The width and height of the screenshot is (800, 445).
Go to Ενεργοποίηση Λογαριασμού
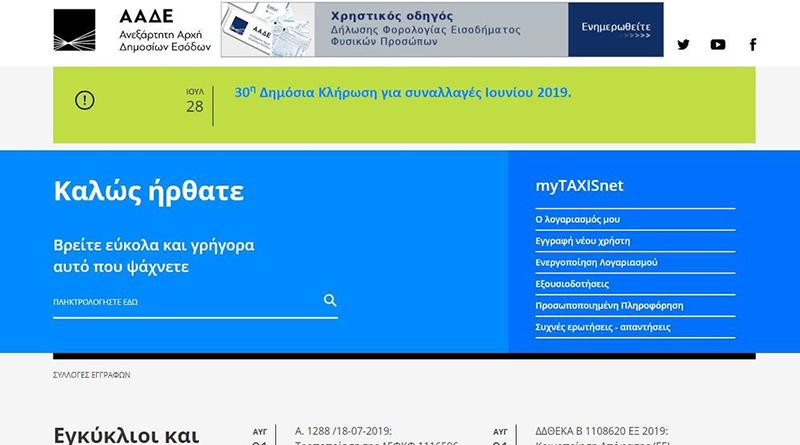596,262
